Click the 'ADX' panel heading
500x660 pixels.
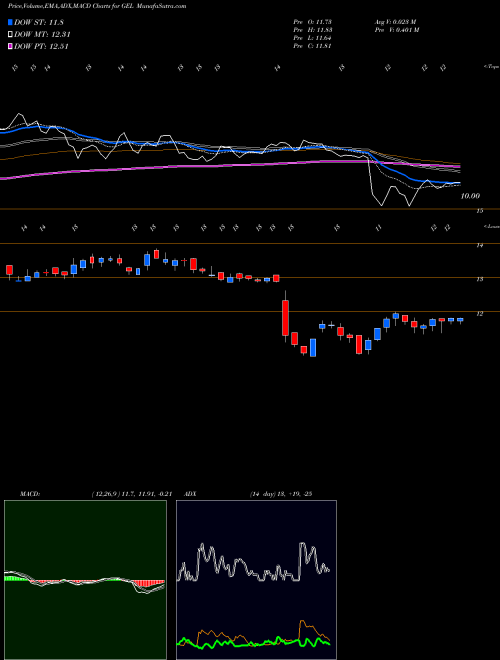tap(190, 494)
